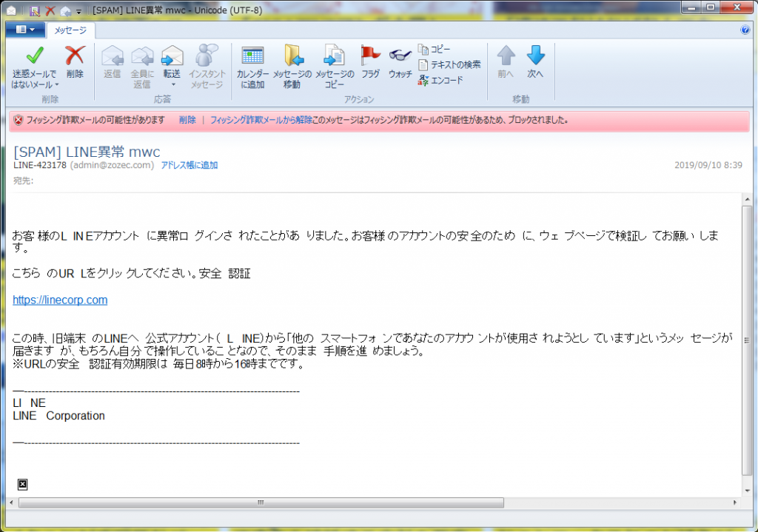Open the https://linecorp.com hyperlink
The width and height of the screenshot is (758, 532).
60,300
